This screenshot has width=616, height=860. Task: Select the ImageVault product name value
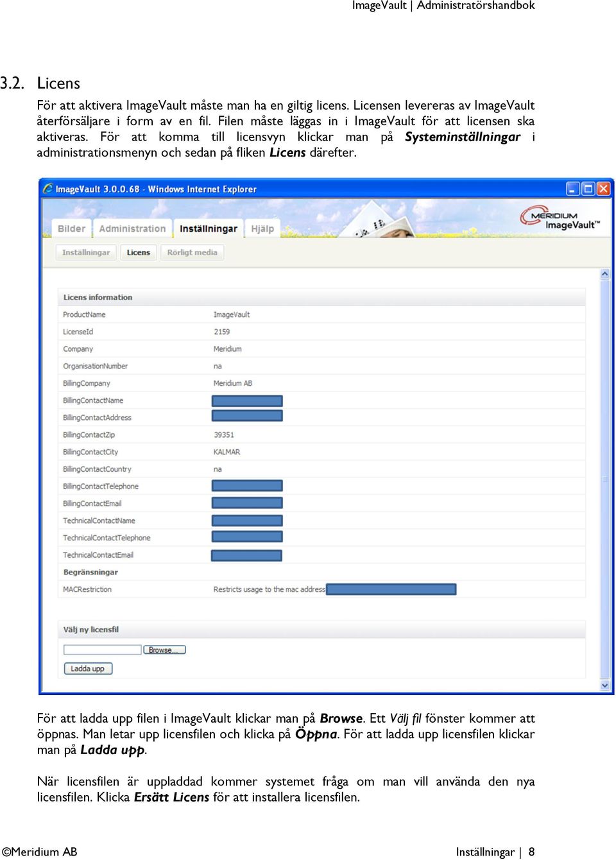(x=232, y=314)
